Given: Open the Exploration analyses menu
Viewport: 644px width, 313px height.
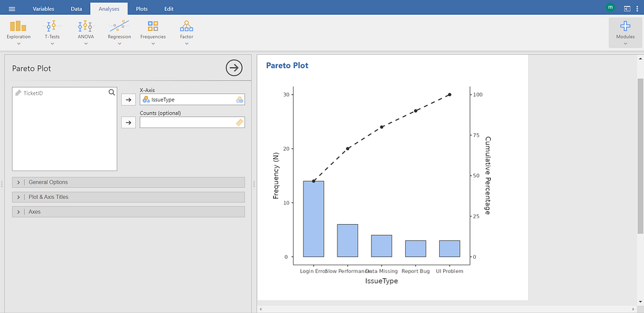Looking at the screenshot, I should pyautogui.click(x=19, y=32).
